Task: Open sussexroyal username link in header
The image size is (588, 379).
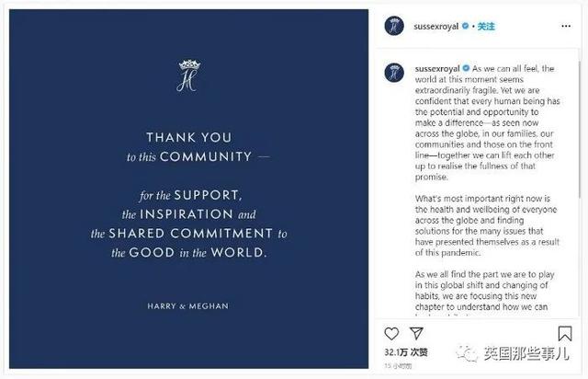Action: pos(435,27)
